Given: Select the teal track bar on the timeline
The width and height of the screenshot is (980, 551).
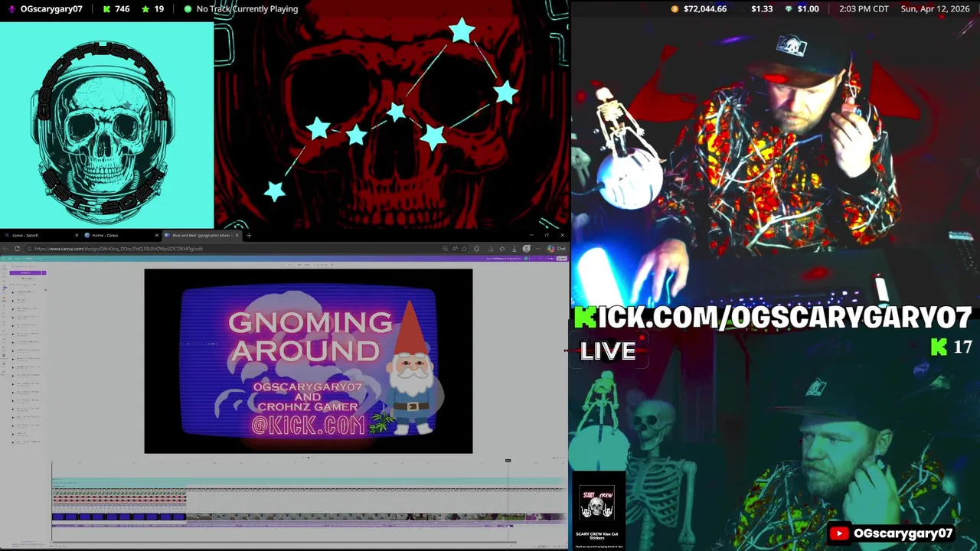Looking at the screenshot, I should click(x=306, y=481).
